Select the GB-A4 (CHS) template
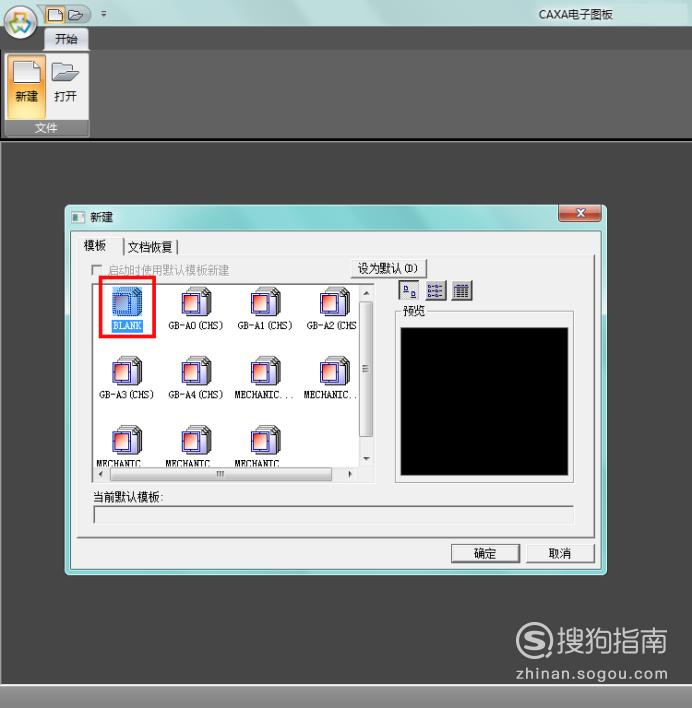The image size is (692, 708). [x=196, y=378]
